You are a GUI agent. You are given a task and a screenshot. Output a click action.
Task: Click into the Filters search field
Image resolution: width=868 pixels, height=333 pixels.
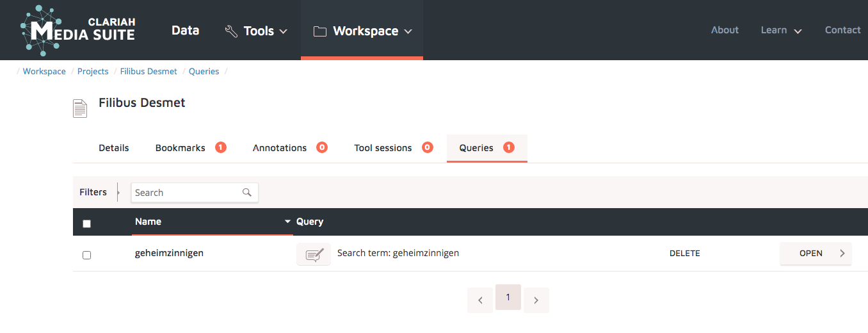(186, 193)
